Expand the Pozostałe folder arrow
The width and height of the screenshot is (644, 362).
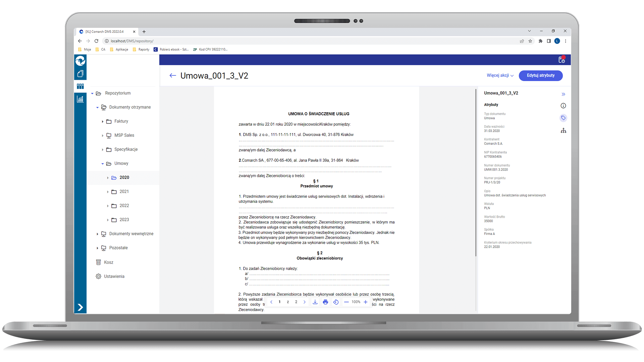(x=97, y=248)
